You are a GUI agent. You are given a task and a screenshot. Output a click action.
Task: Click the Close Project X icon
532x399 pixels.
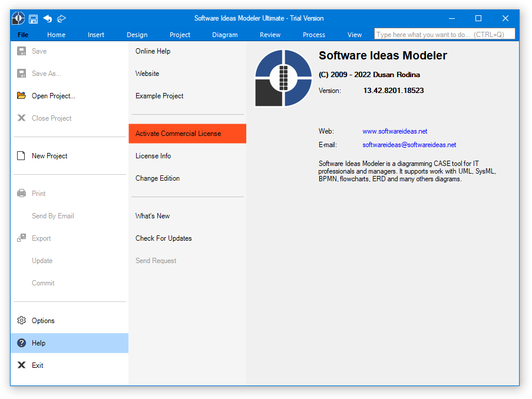pos(21,118)
